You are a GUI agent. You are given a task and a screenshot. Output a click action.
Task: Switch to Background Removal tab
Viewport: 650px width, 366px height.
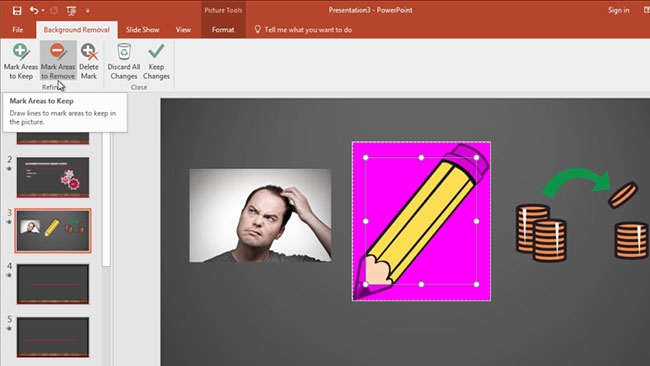tap(77, 30)
